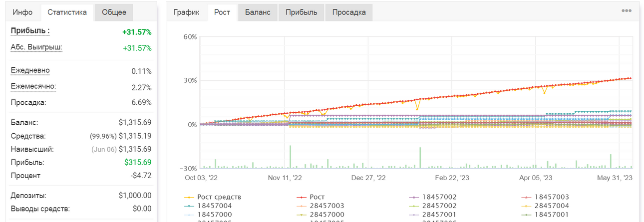
Task: Click the Прибыль : label in statistics
Action: click(x=30, y=31)
